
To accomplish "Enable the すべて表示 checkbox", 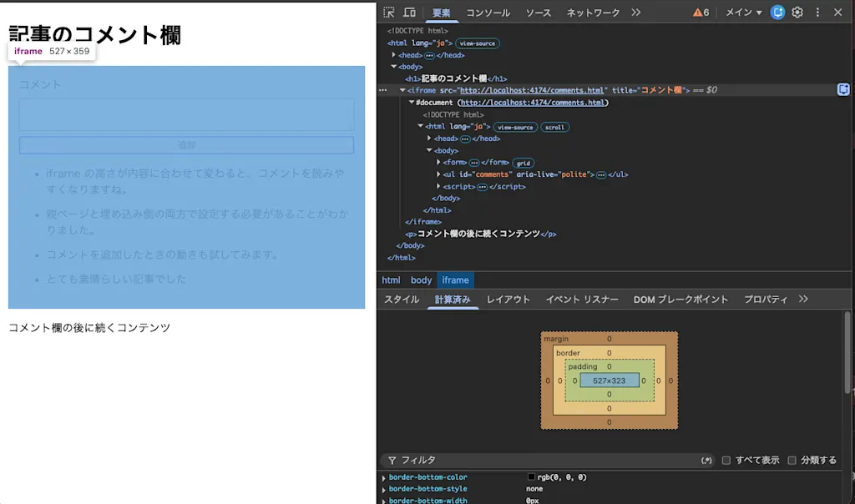I will (726, 461).
